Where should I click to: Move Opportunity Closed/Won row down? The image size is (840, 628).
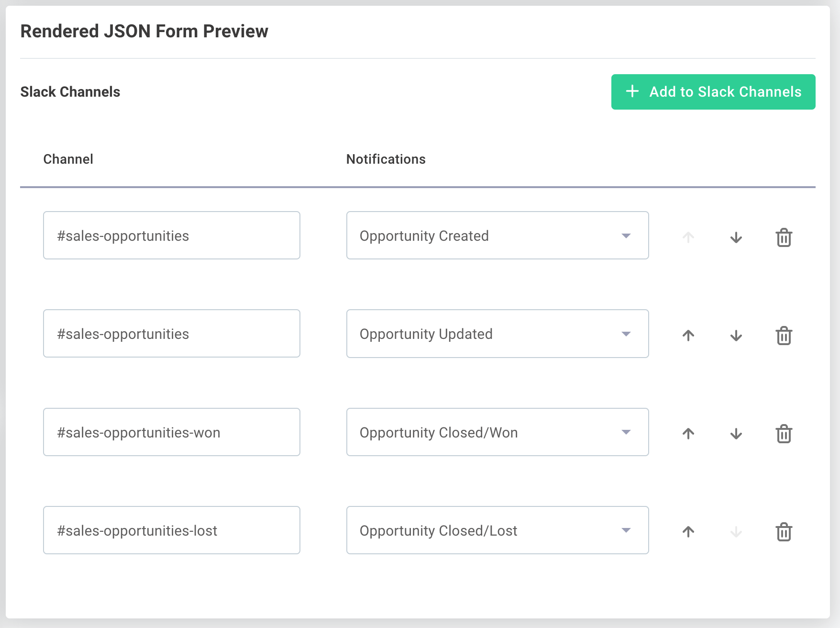click(736, 434)
